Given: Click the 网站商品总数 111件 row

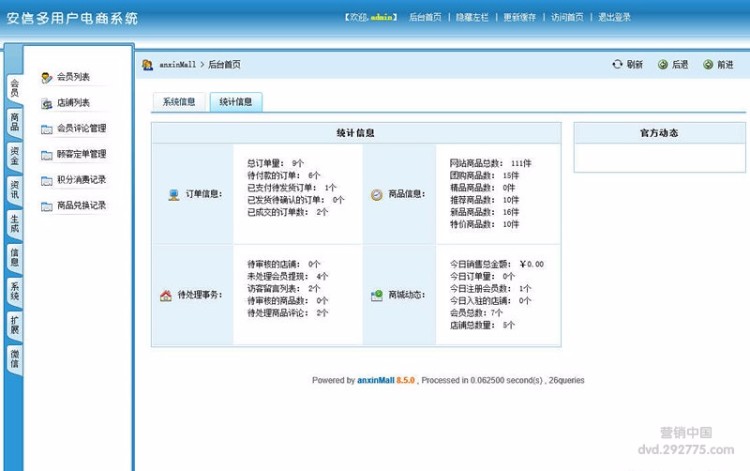Looking at the screenshot, I should 490,163.
